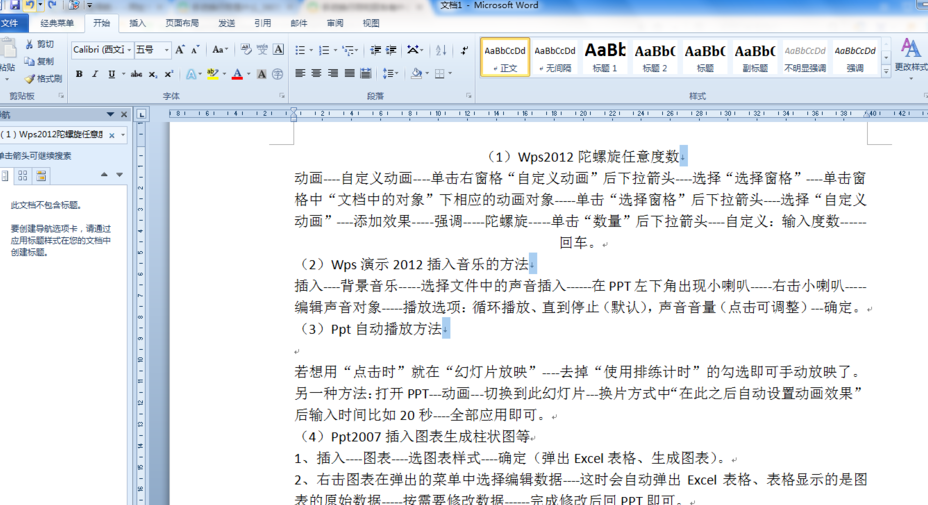The height and width of the screenshot is (505, 928).
Task: Switch to 审阅 Review tab
Action: point(335,24)
